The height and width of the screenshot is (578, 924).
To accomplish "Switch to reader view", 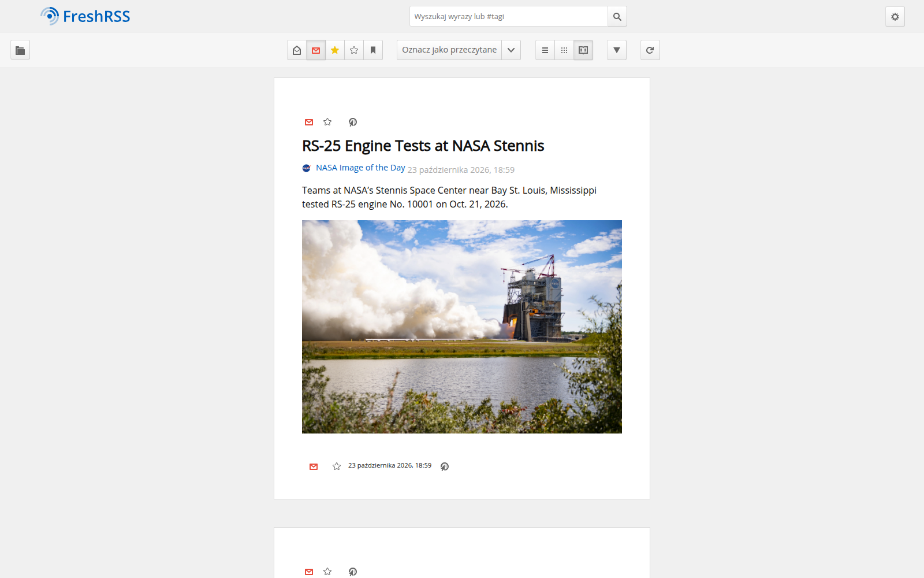I will (583, 50).
